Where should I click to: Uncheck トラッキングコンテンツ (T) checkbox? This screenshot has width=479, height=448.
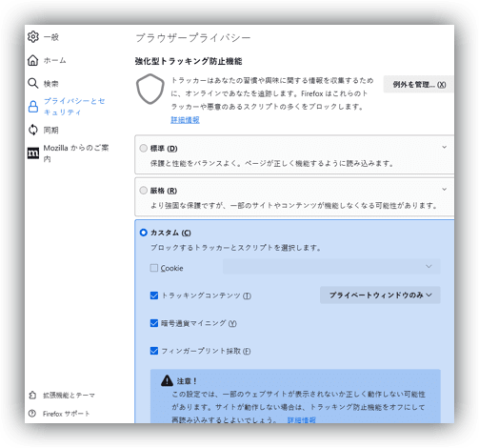pyautogui.click(x=154, y=295)
